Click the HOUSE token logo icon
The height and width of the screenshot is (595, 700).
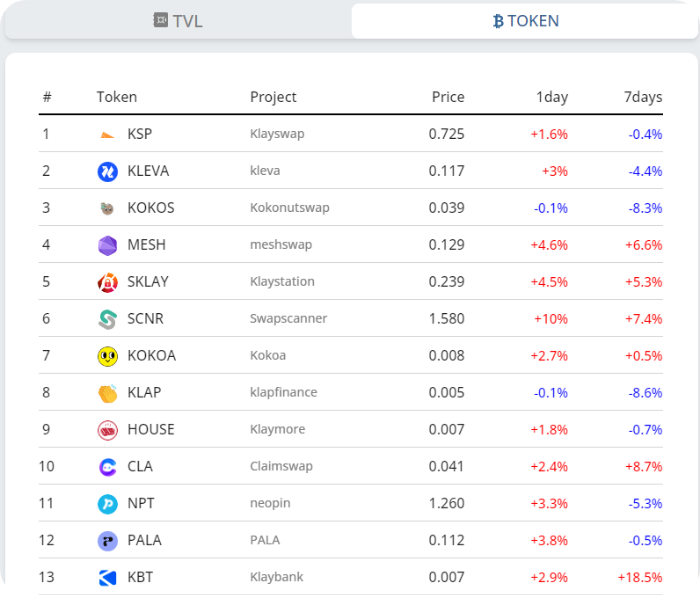[x=107, y=430]
